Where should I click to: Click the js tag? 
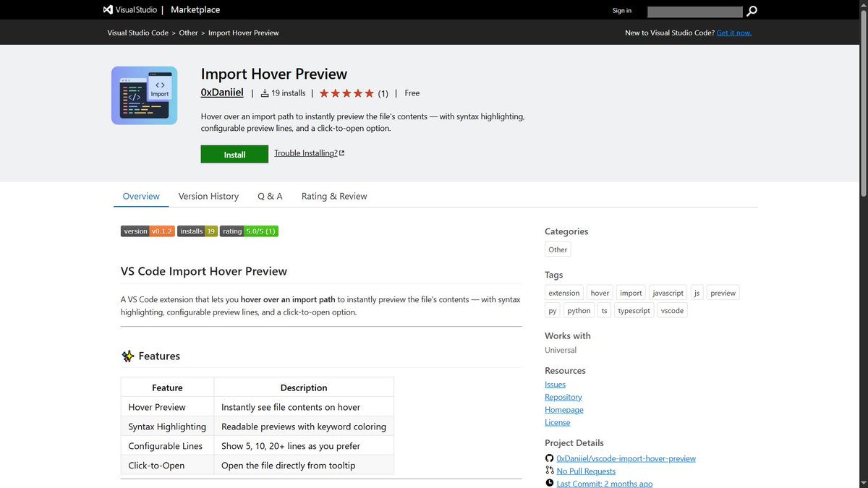pos(697,293)
